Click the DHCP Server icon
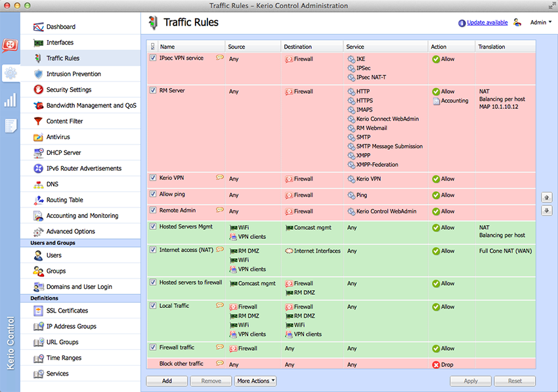Image resolution: width=558 pixels, height=392 pixels. pos(38,153)
